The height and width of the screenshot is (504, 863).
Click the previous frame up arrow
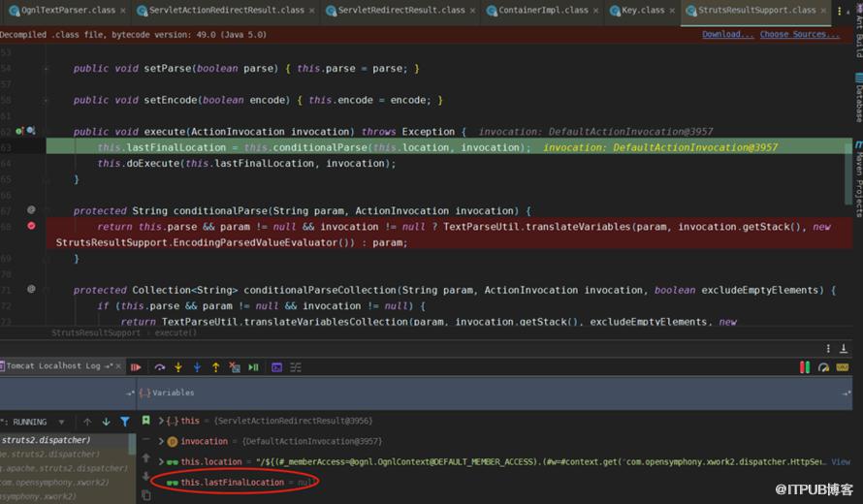(87, 422)
